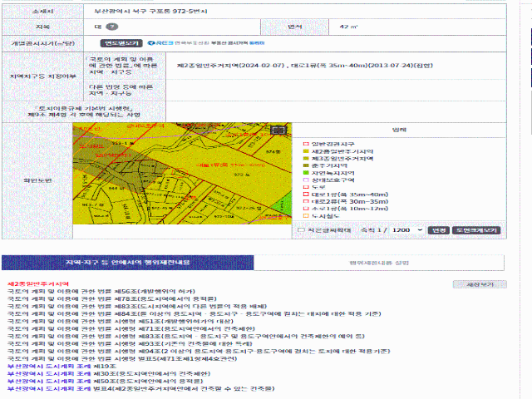Open 법률 제78조(용도지역에서의 용적률) link
The image size is (532, 399).
[112, 298]
